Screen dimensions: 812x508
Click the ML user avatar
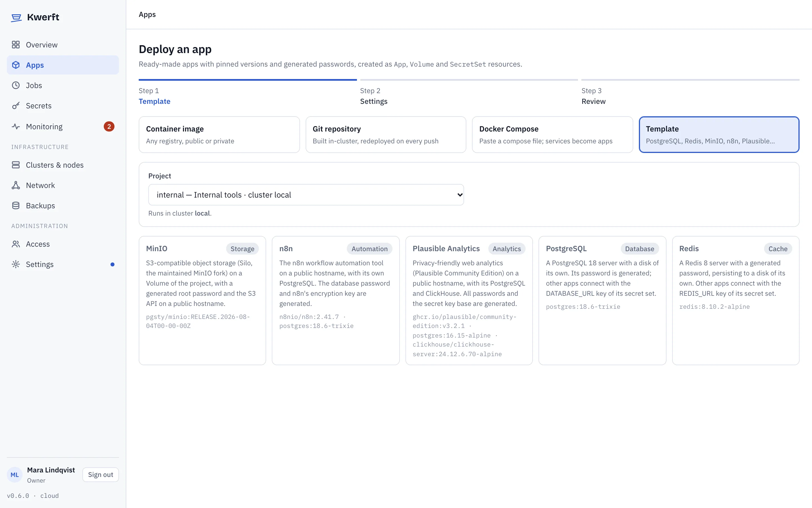(15, 475)
